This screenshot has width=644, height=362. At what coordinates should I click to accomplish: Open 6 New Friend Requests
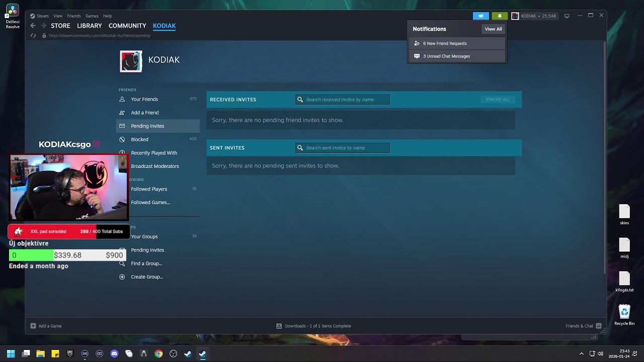pos(457,43)
